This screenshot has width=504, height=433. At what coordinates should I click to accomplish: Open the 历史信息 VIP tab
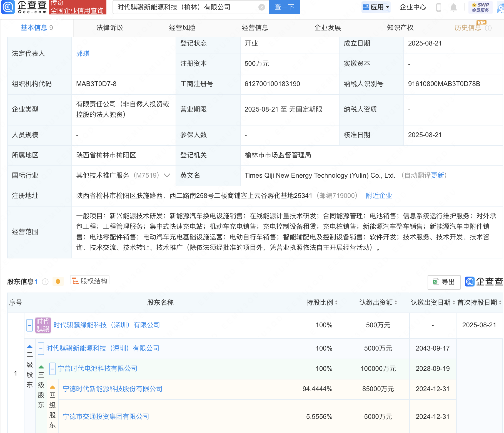[468, 28]
